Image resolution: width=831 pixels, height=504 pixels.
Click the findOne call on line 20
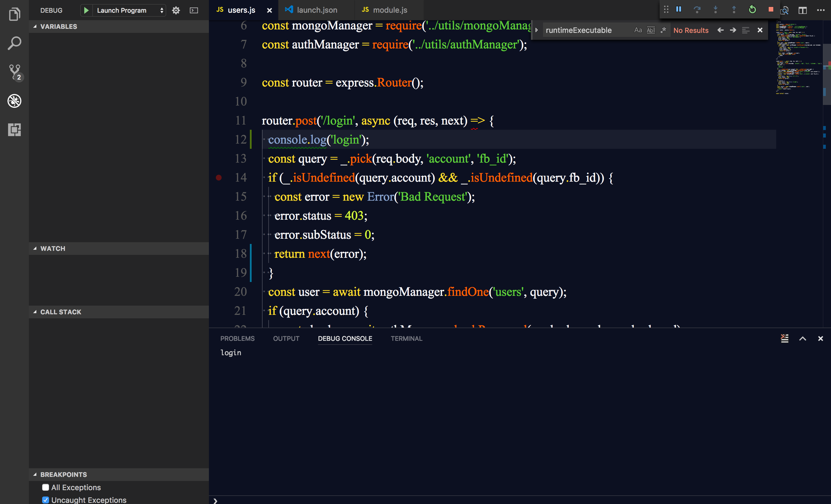(467, 292)
